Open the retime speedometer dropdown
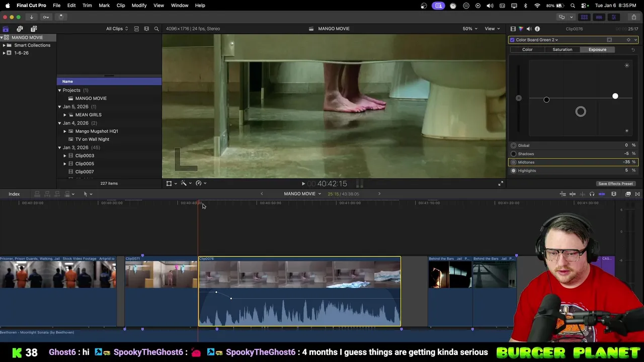 [x=201, y=184]
